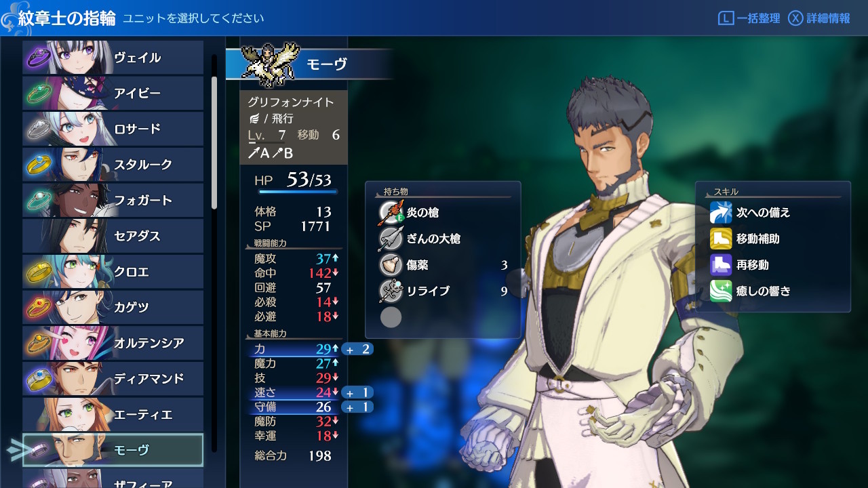Click the 移動補助 skill icon
The width and height of the screenshot is (868, 488).
tap(721, 239)
